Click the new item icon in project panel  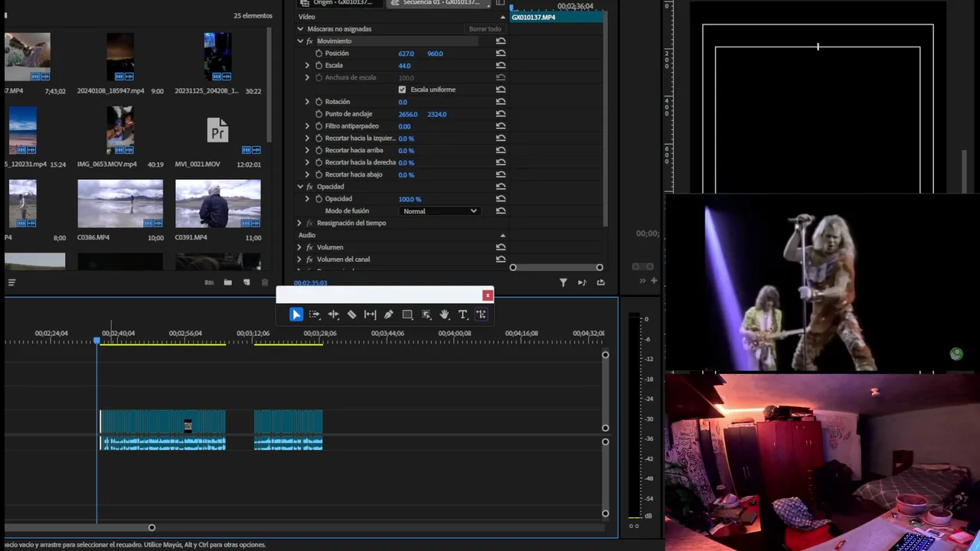click(247, 282)
